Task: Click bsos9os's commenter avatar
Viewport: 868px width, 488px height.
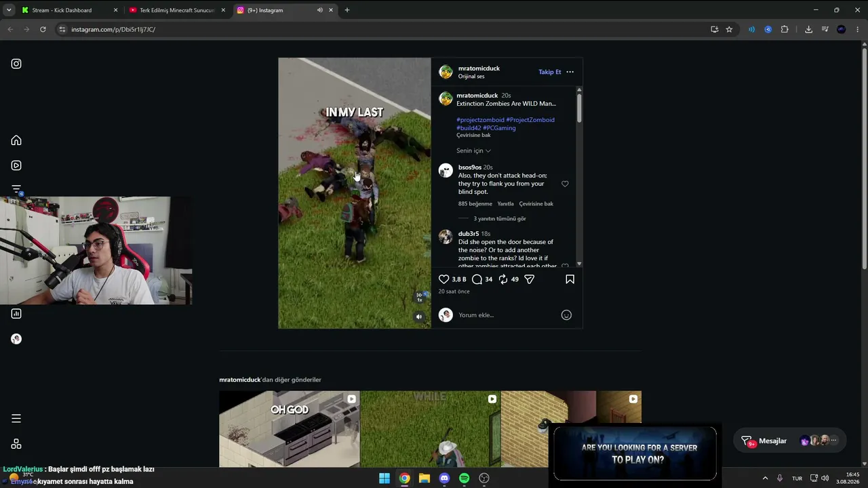Action: (x=446, y=170)
